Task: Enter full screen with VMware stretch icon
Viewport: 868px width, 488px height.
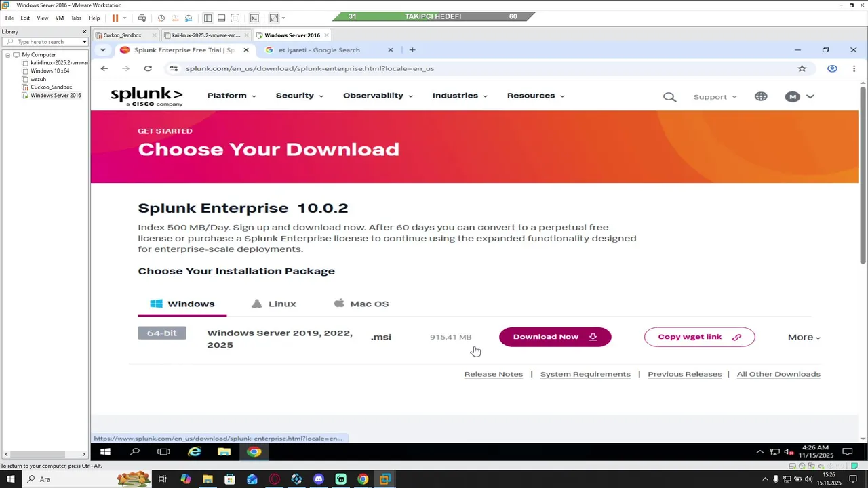Action: coord(273,18)
